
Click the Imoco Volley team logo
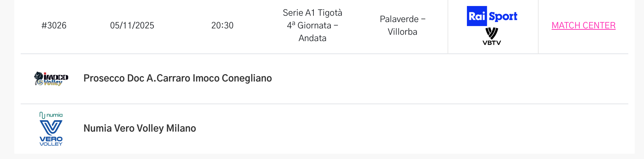coord(51,78)
